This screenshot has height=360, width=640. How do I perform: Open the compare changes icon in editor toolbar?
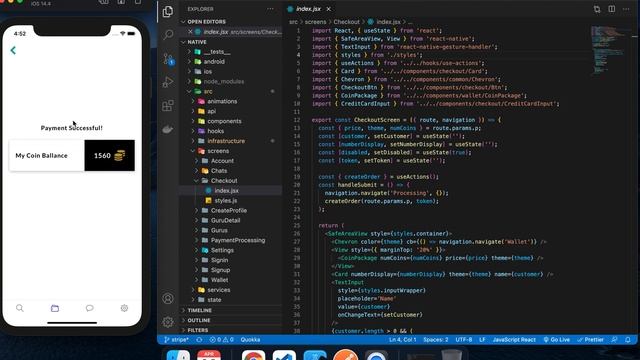pyautogui.click(x=597, y=9)
